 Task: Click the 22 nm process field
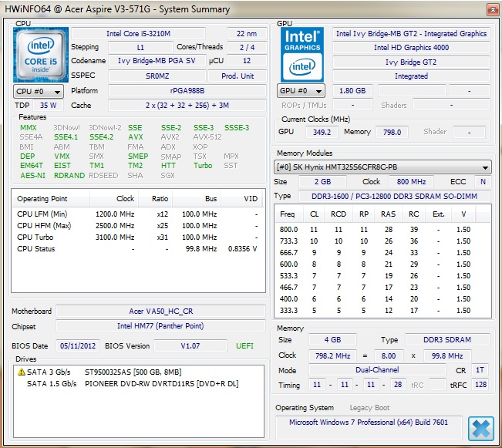coord(247,34)
